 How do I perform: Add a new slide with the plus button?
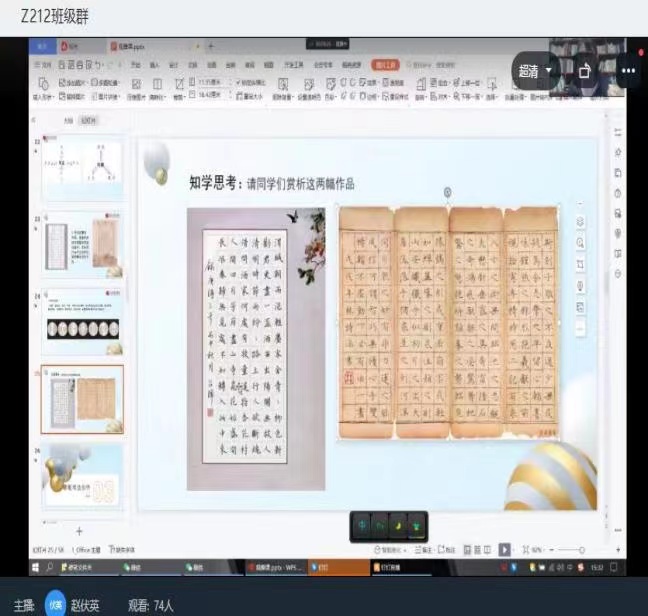tap(80, 531)
